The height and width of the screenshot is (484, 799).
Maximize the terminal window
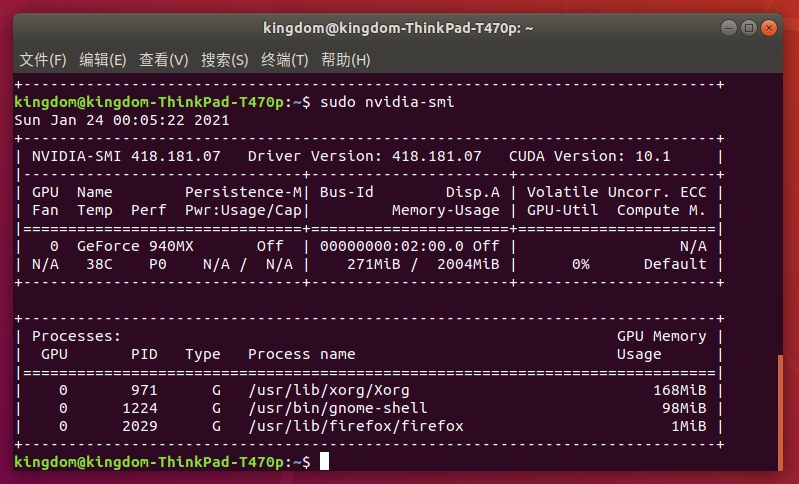(749, 28)
